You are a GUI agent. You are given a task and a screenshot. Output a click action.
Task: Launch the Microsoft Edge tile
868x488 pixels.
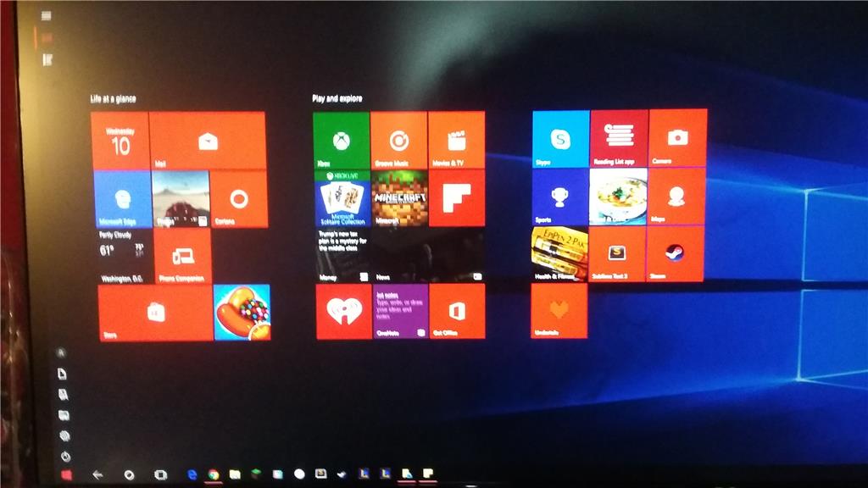click(122, 199)
